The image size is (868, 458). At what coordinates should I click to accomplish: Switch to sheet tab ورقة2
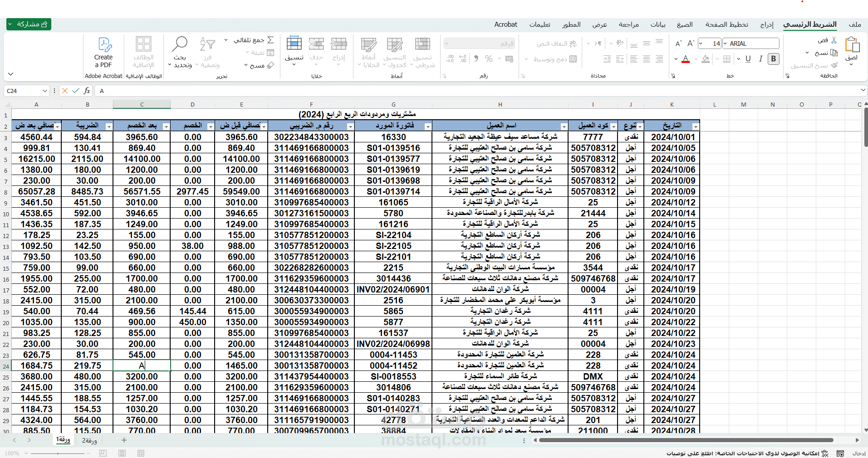89,440
